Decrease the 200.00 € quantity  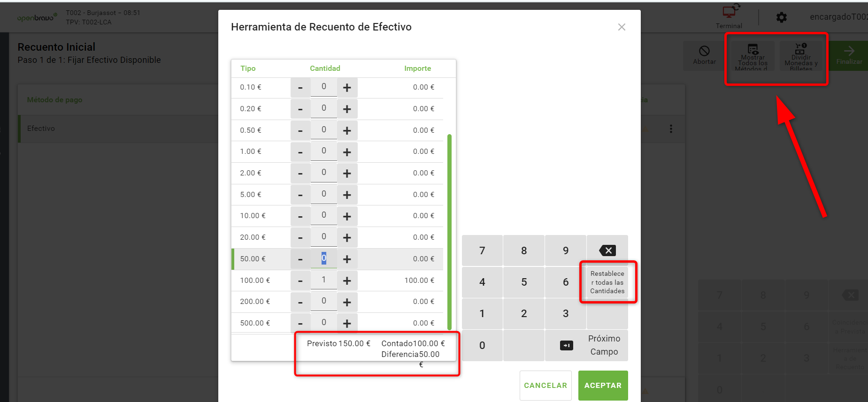tap(300, 302)
